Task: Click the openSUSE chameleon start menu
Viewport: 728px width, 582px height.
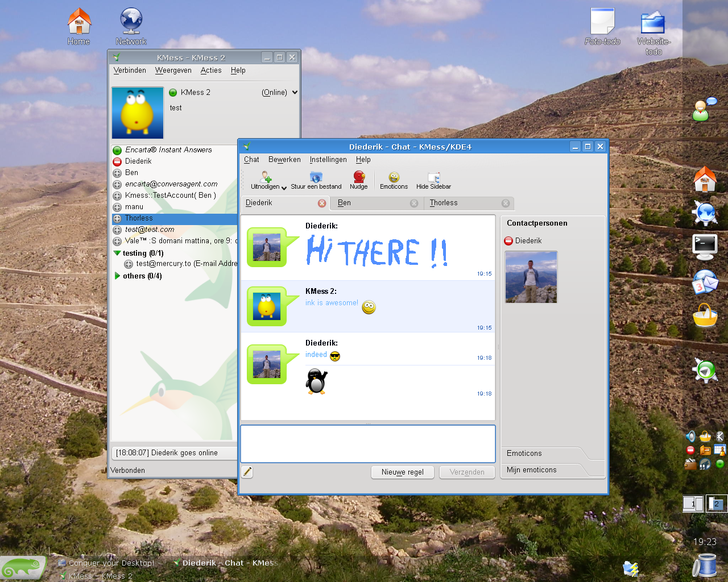Action: click(23, 567)
